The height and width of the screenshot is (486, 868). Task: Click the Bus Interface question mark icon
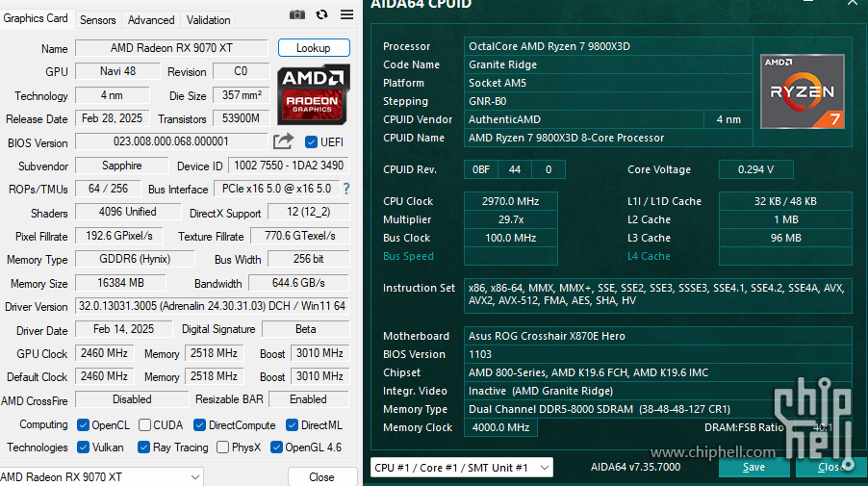[346, 189]
